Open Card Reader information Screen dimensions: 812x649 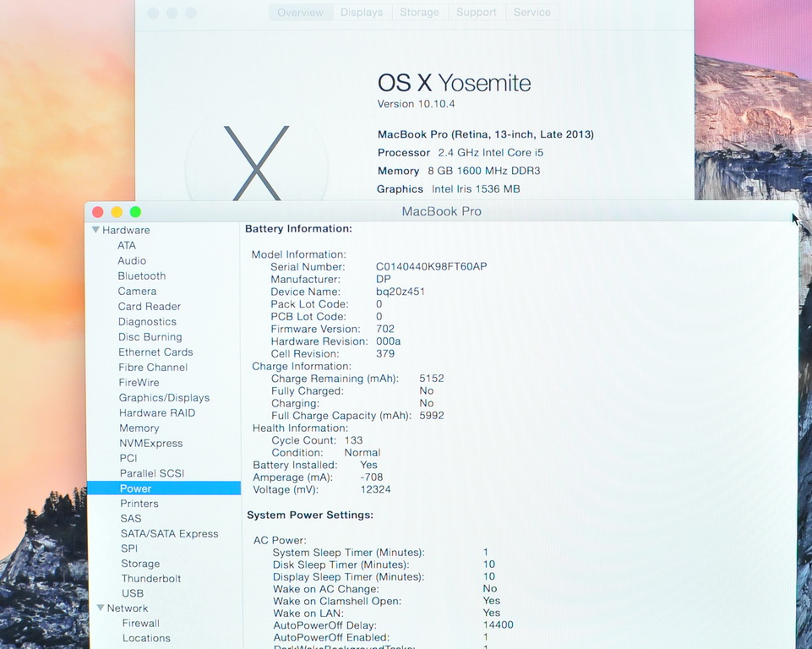tap(150, 307)
